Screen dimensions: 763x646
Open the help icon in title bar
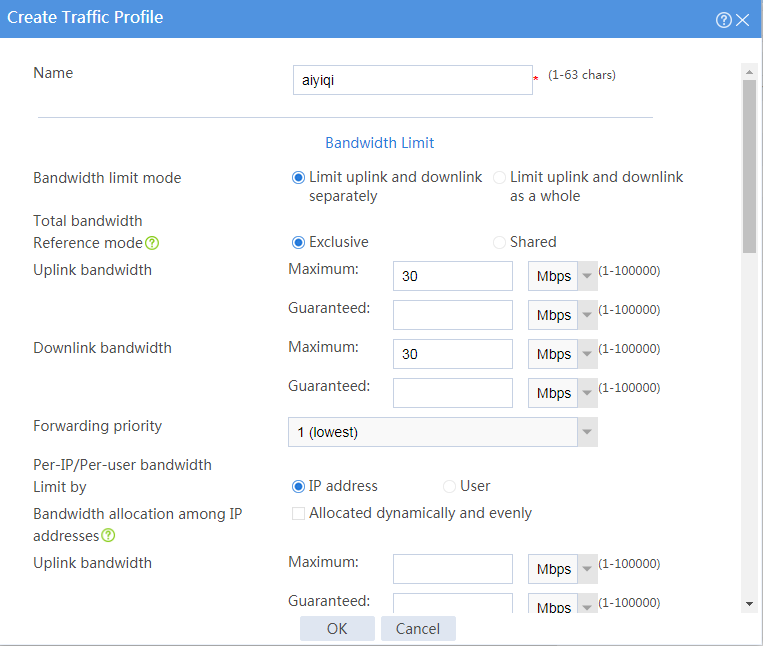(724, 20)
